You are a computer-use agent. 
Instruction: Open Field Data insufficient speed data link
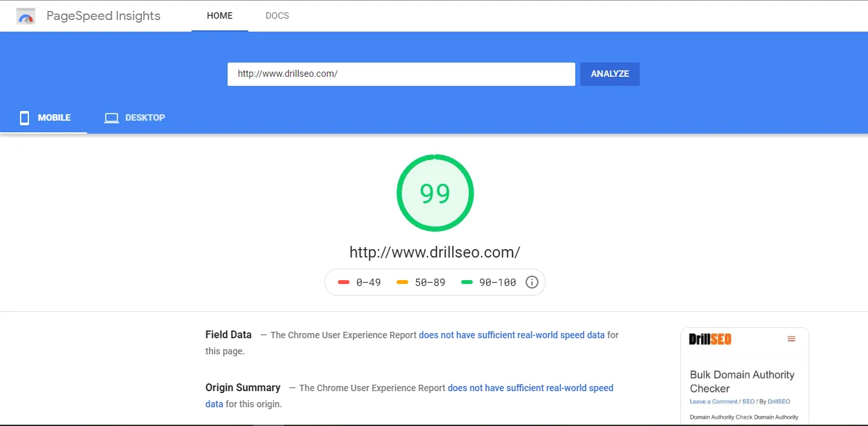[x=512, y=335]
